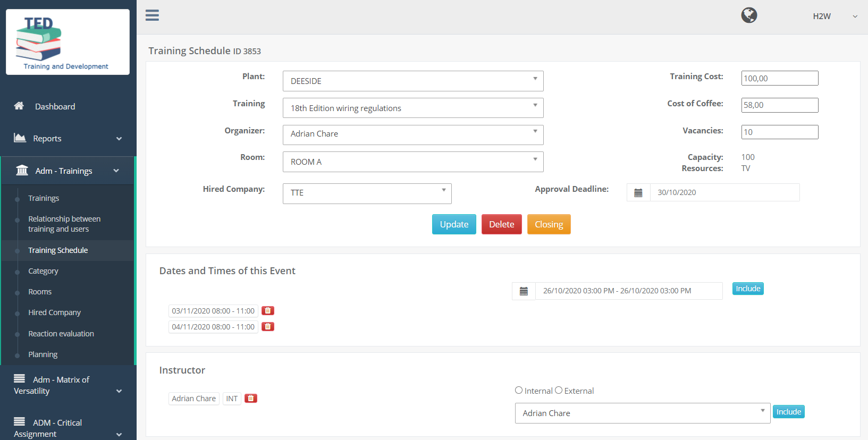Delete the 04/11/2020 date entry
The width and height of the screenshot is (868, 440).
tap(268, 327)
